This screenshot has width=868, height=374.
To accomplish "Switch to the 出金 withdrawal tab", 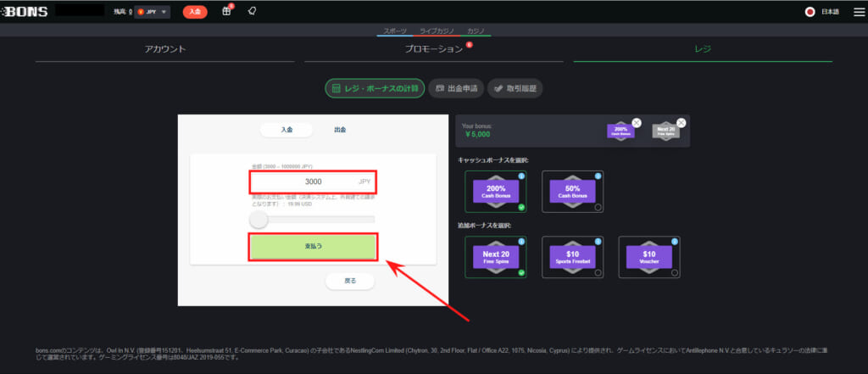I will point(340,130).
